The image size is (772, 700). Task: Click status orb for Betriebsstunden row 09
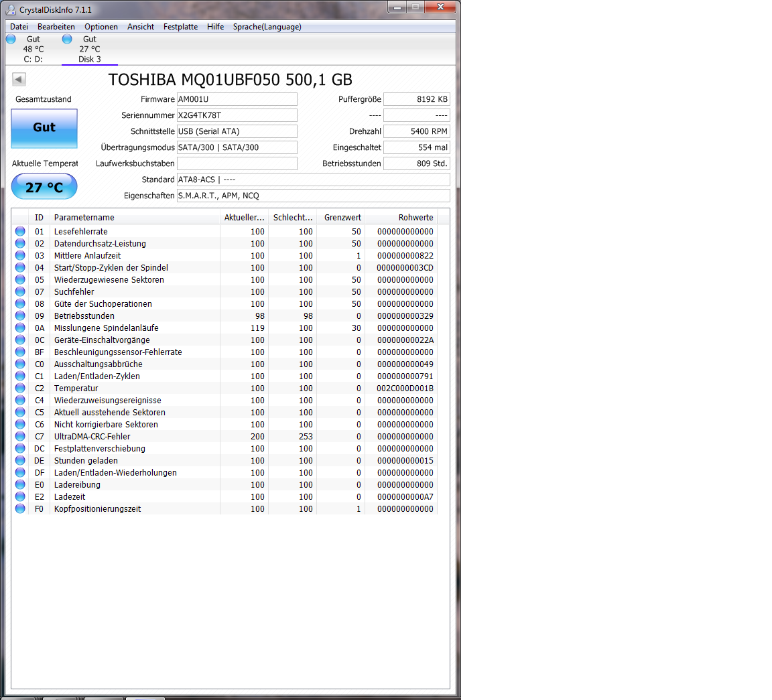[x=20, y=316]
